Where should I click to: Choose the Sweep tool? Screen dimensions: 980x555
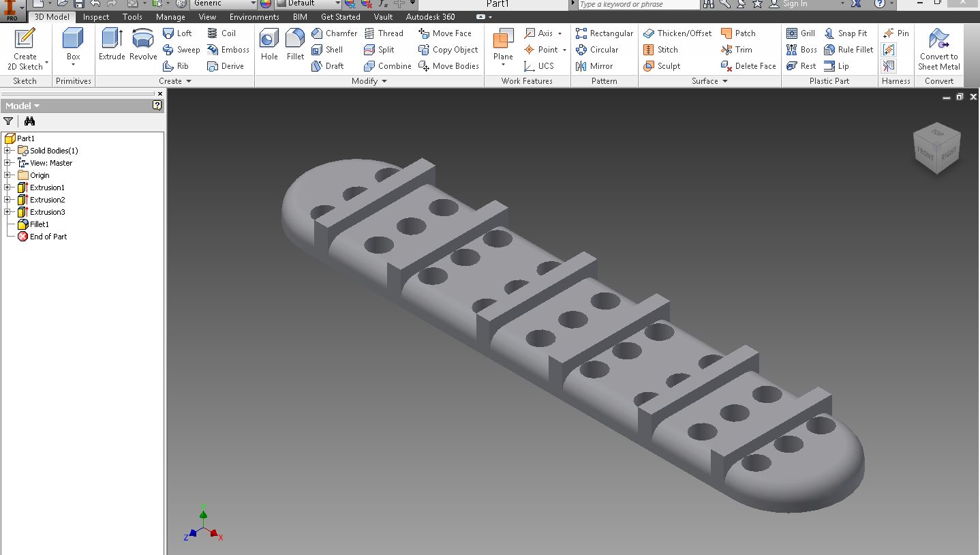pyautogui.click(x=181, y=50)
